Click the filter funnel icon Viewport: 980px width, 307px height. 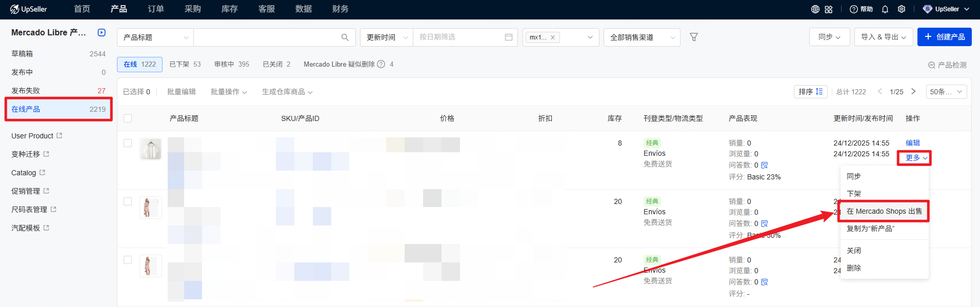(694, 37)
